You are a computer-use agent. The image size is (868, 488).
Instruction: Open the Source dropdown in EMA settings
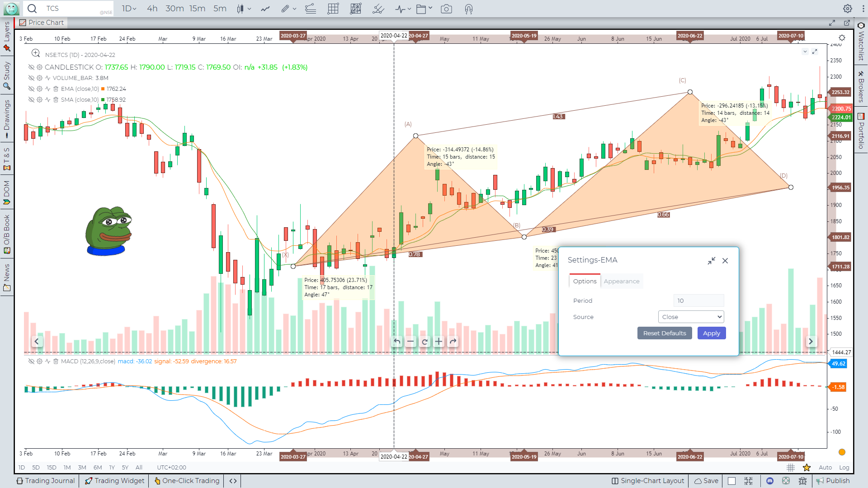pos(690,316)
